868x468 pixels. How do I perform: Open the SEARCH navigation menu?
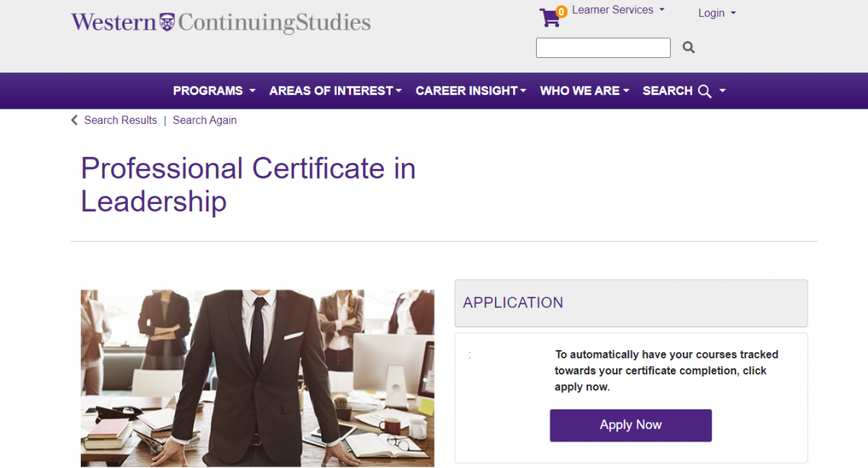[668, 91]
